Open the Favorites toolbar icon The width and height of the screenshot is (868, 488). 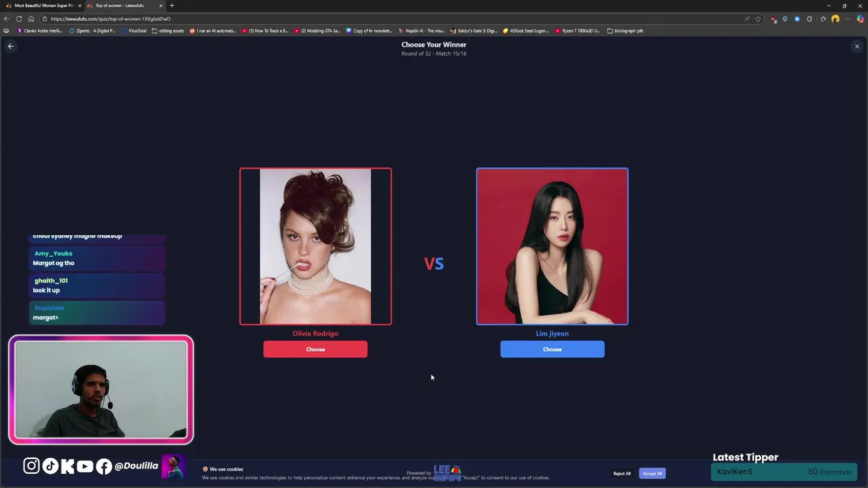point(823,19)
